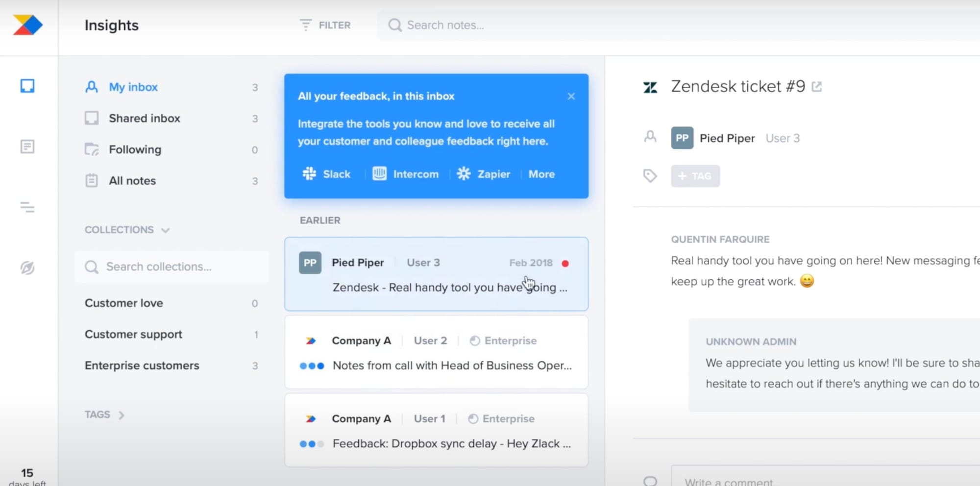
Task: Click Pied Piper company name in note details
Action: (727, 138)
